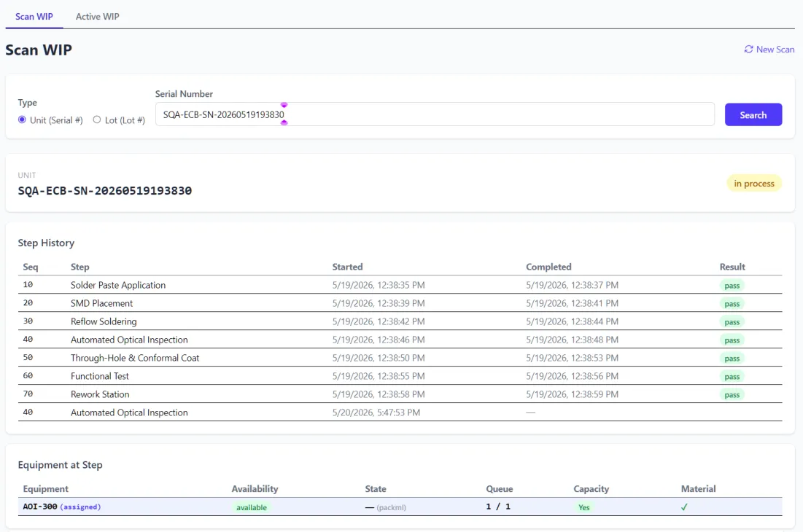Click the Step History section heading
This screenshot has height=532, width=803.
46,243
